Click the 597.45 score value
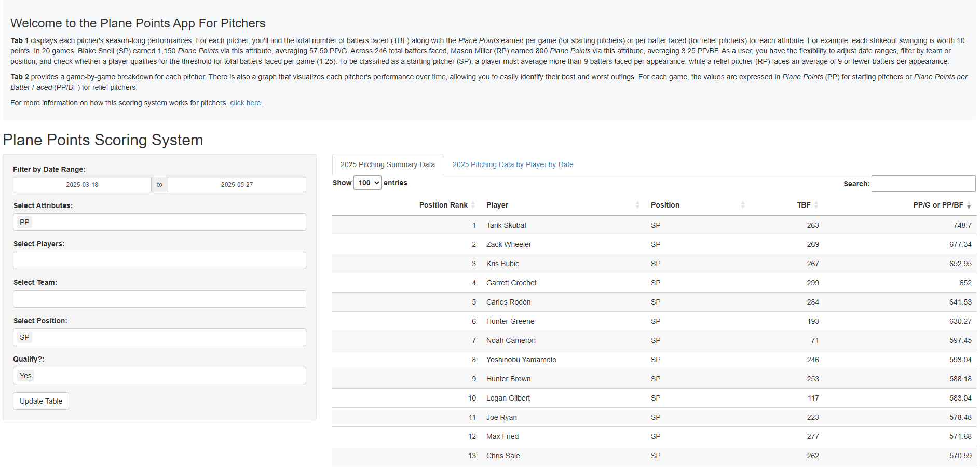Viewport: 980px width, 468px height. (960, 340)
